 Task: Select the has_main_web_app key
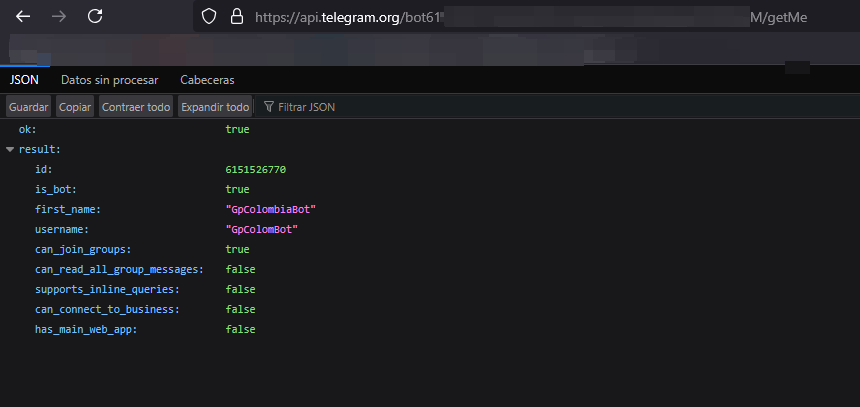point(86,329)
